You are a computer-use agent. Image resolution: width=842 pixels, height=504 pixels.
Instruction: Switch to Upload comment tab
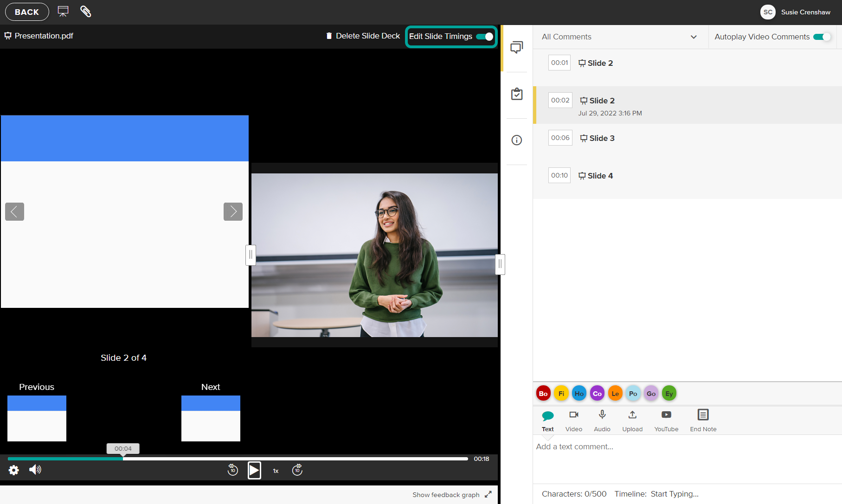pos(632,421)
